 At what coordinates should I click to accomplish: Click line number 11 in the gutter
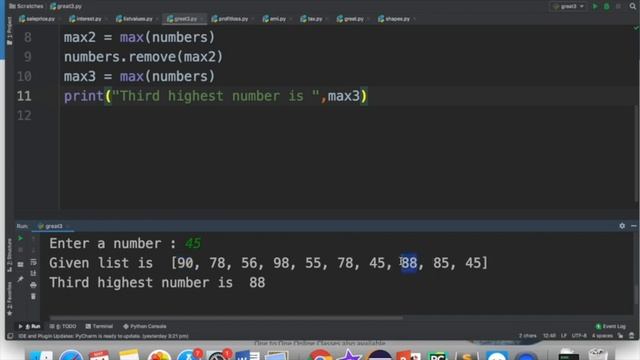pos(24,96)
